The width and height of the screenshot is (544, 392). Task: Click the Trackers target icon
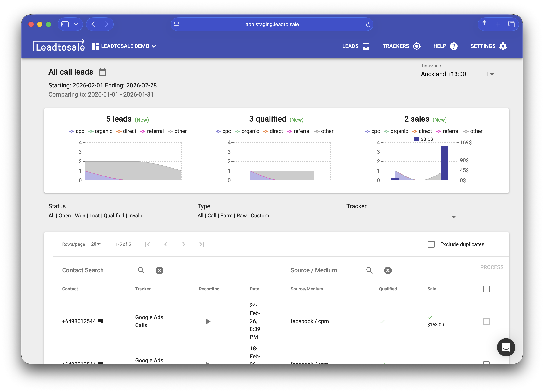[417, 46]
